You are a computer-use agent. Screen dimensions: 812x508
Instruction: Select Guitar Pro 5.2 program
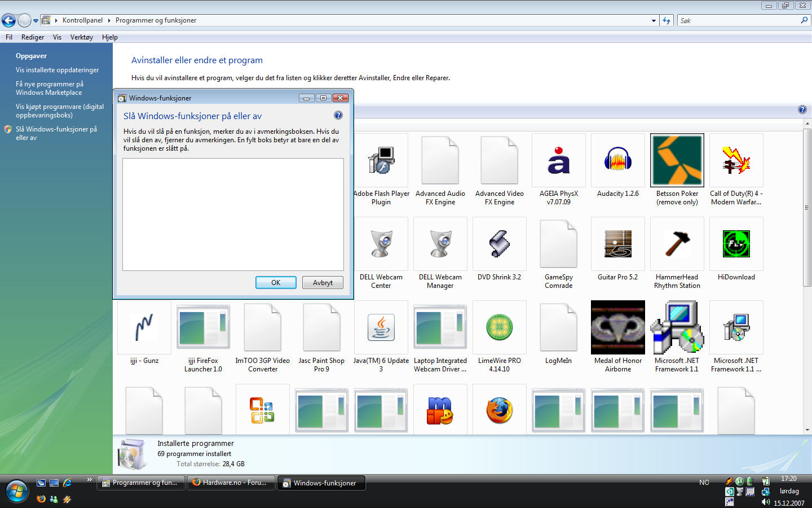[x=618, y=249]
